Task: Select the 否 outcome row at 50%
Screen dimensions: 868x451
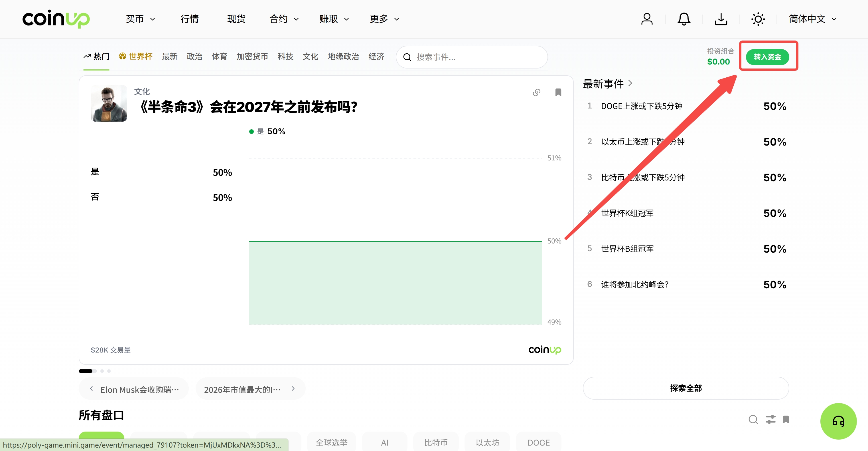Action: [x=161, y=197]
